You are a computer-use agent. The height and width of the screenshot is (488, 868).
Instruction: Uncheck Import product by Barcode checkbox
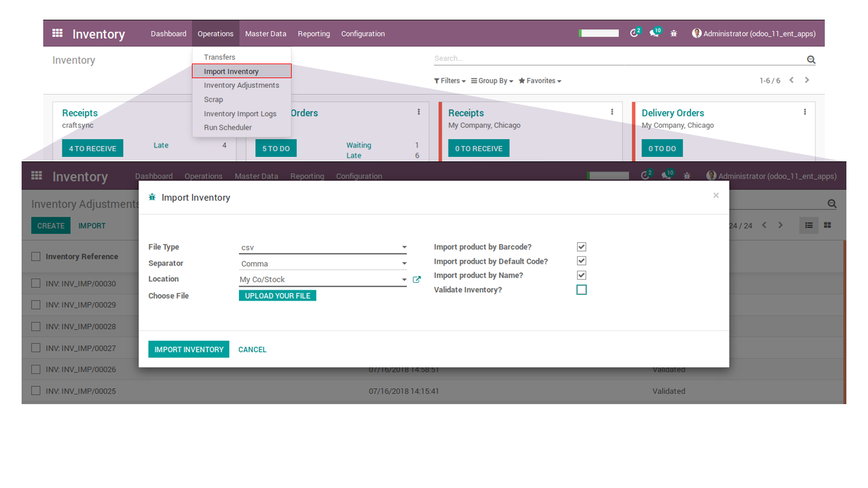point(581,247)
